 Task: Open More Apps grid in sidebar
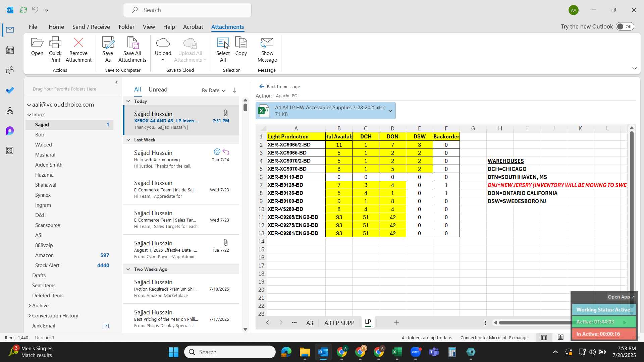[x=10, y=150]
